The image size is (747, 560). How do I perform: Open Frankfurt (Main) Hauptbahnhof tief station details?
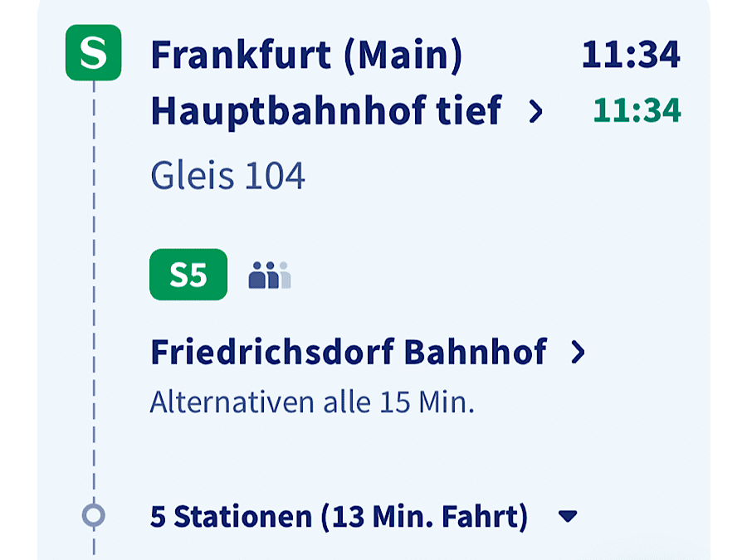pyautogui.click(x=347, y=82)
